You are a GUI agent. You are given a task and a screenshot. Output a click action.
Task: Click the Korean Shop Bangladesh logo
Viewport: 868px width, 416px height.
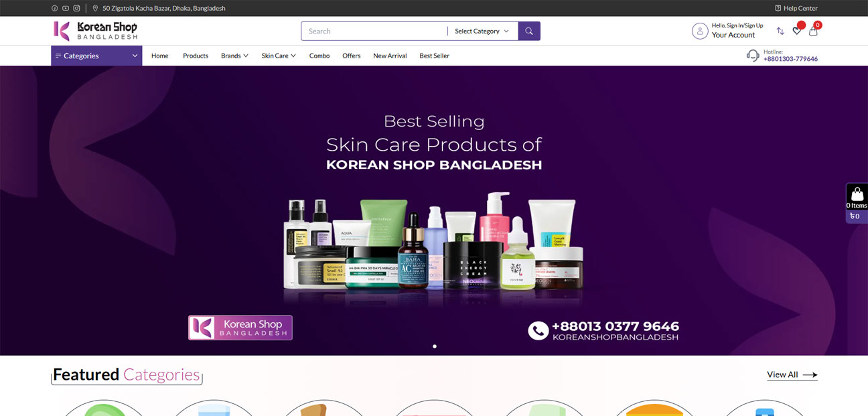click(95, 31)
